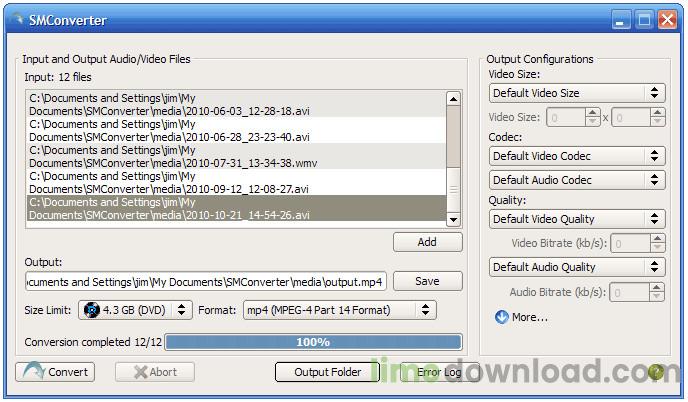This screenshot has height=402, width=688.
Task: Click the SMConverter title bar icon
Action: 18,19
